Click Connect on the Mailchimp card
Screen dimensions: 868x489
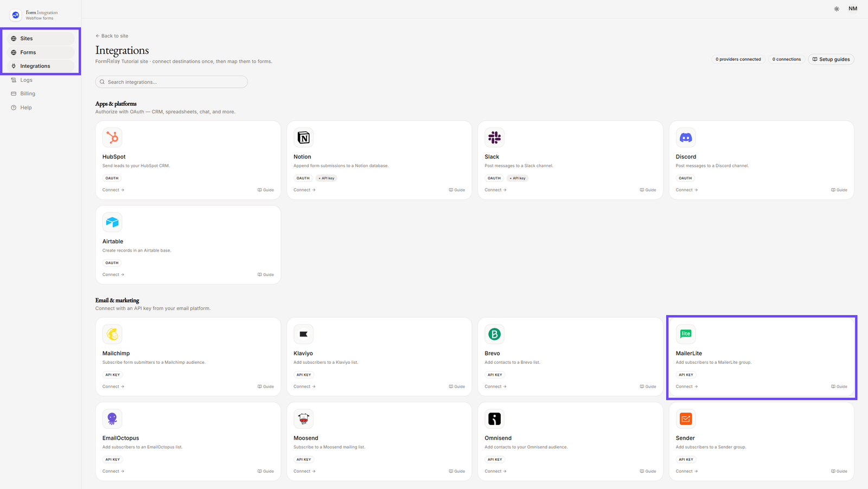(x=113, y=387)
